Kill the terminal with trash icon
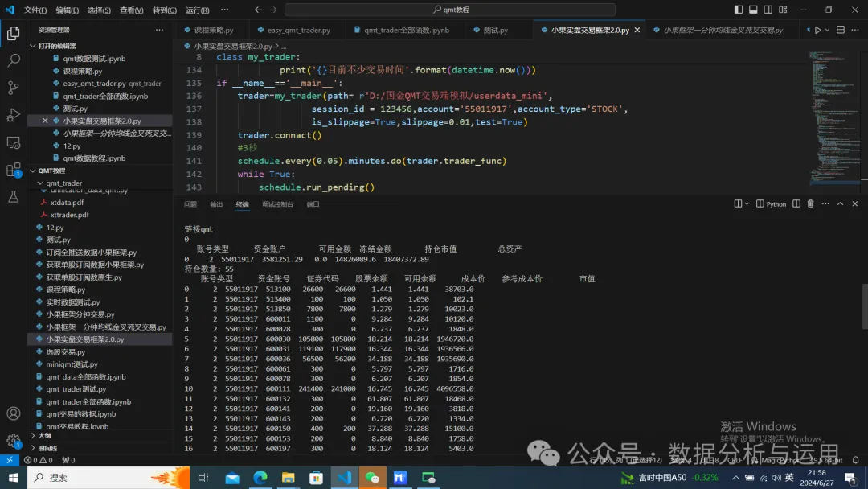 810,203
